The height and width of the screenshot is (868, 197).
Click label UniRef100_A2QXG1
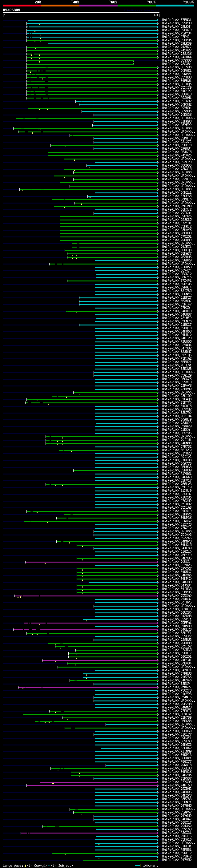(177, 832)
